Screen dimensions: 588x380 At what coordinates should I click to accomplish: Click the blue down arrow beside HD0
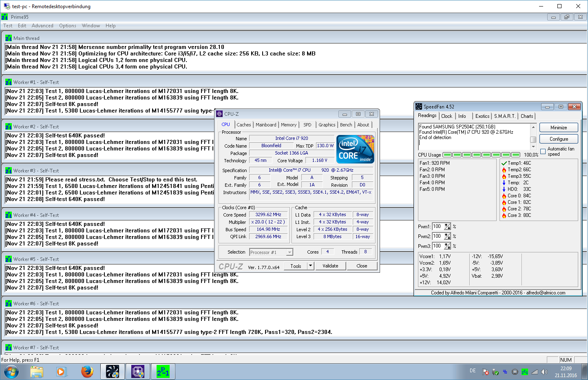click(x=504, y=189)
